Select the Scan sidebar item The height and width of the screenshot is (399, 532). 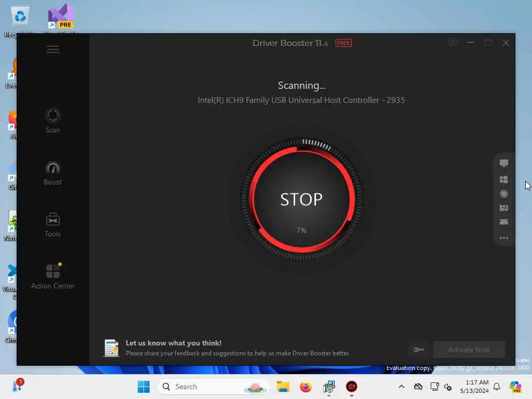click(53, 121)
